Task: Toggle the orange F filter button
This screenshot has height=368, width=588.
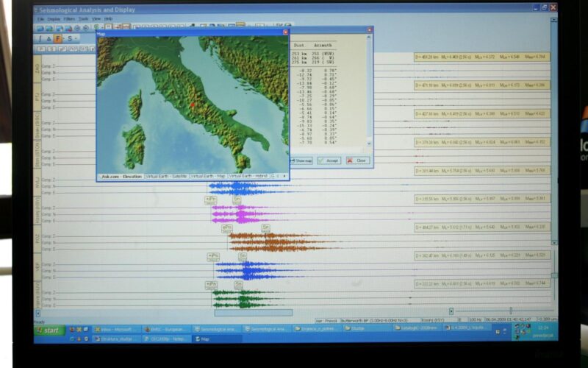Action: tap(57, 38)
